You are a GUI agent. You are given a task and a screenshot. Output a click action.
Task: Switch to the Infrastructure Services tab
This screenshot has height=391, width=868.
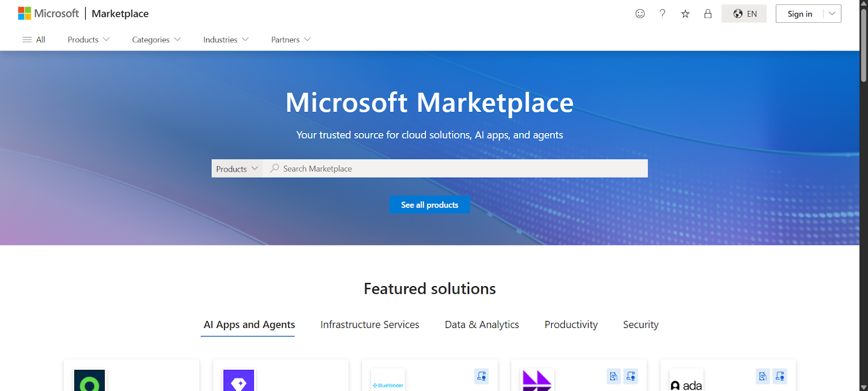(369, 325)
